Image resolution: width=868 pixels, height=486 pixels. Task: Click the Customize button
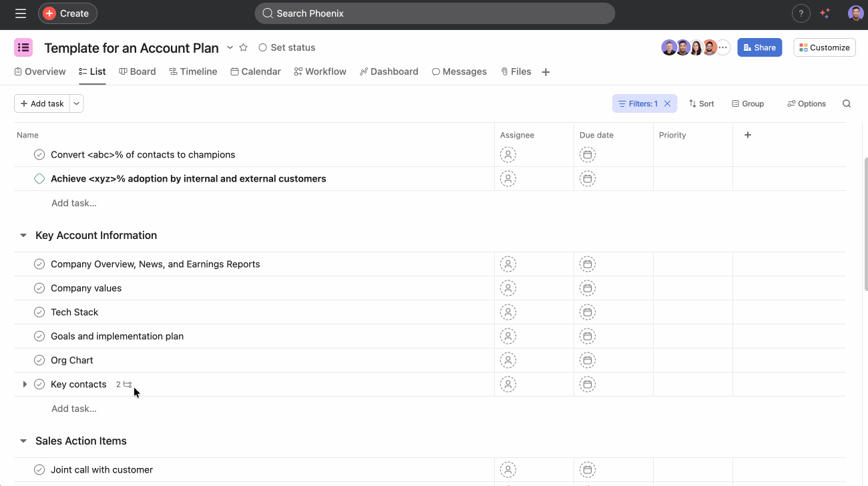tap(824, 47)
